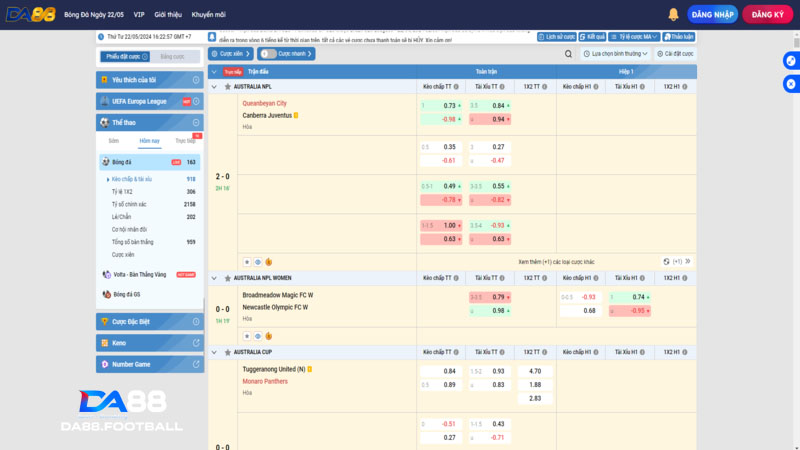The width and height of the screenshot is (800, 450).
Task: Click the search magnifier icon
Action: point(569,54)
